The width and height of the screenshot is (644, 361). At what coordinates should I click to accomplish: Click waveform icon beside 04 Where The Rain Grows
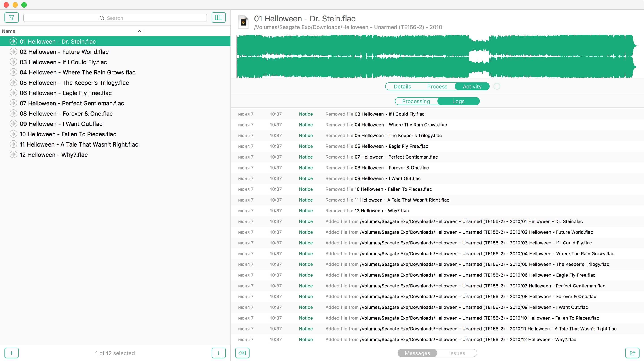click(x=13, y=72)
